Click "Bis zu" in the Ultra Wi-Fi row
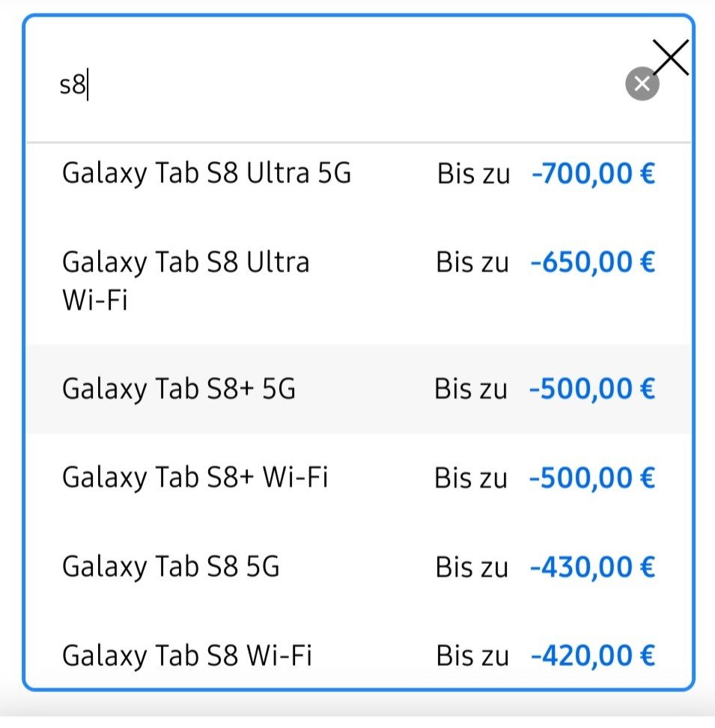 472,264
